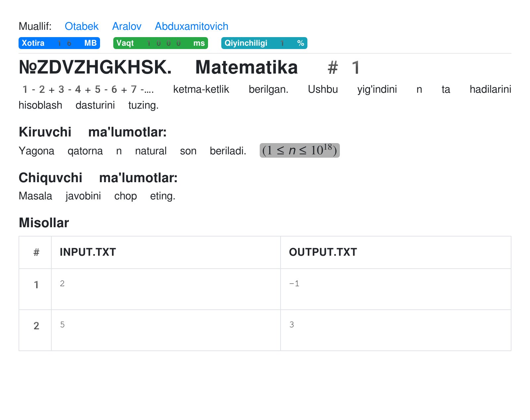Select input value 2 in example row 1
530x420 pixels.
62,284
